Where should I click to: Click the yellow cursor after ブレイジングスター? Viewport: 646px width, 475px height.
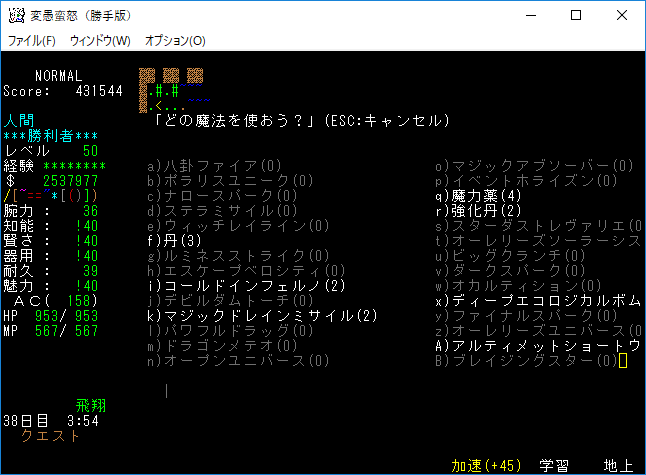623,361
